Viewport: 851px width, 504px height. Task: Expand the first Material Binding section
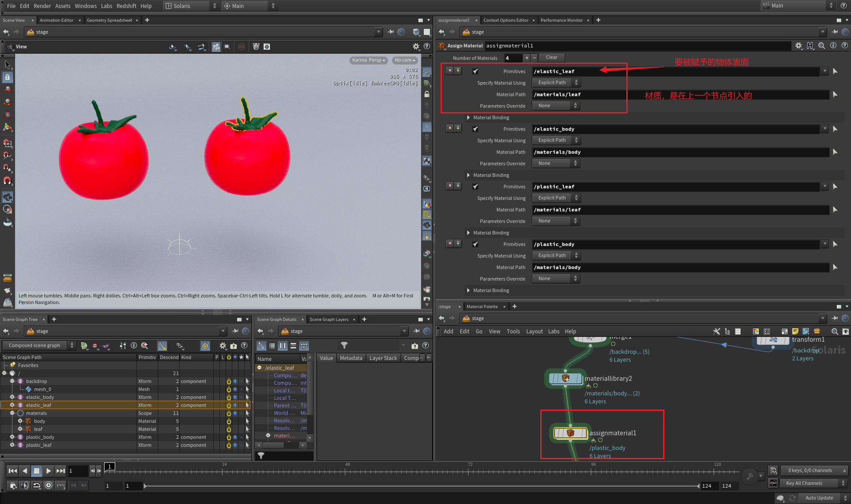(468, 117)
